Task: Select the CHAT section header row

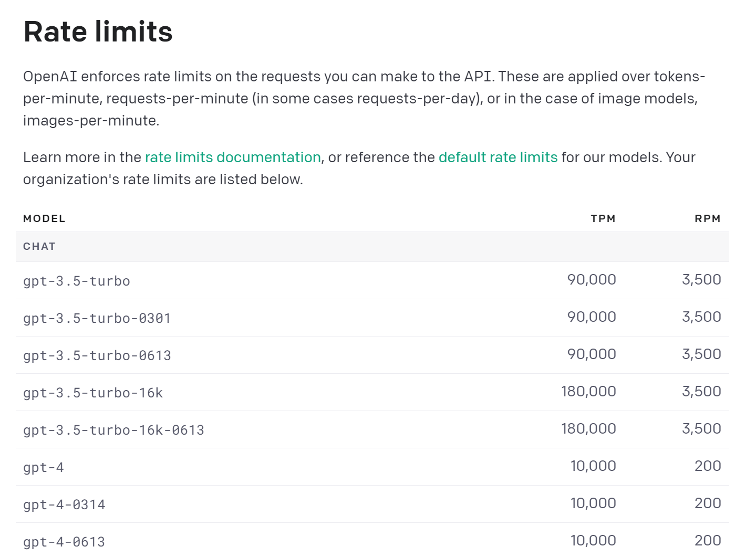Action: click(x=372, y=247)
